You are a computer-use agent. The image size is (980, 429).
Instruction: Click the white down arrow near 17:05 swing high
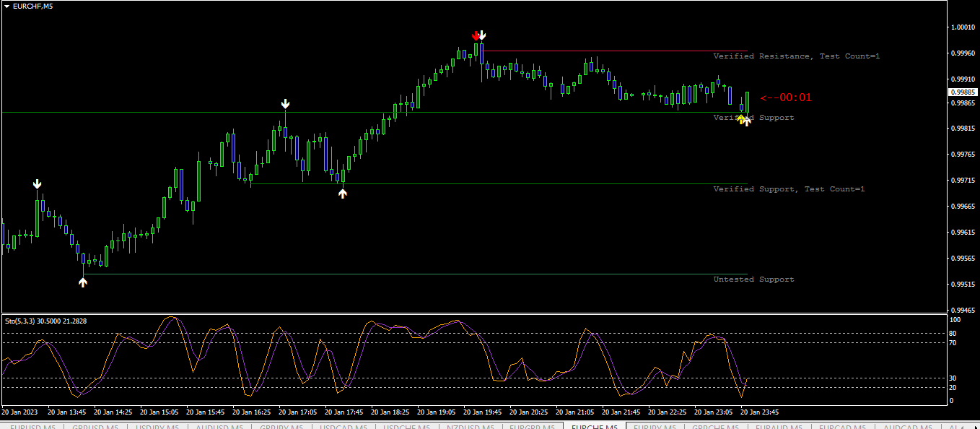point(286,104)
